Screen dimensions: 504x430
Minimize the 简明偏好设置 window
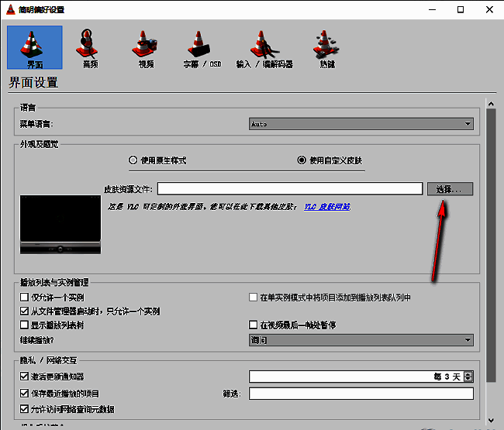click(433, 9)
